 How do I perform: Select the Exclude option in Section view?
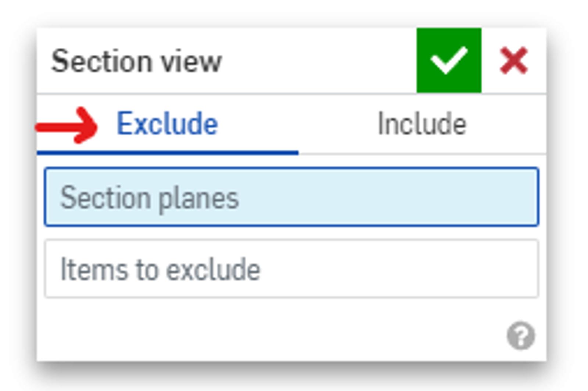167,124
